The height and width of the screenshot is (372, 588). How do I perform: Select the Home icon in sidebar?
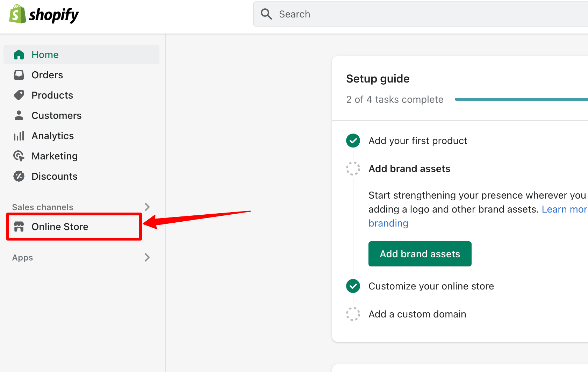pyautogui.click(x=19, y=55)
